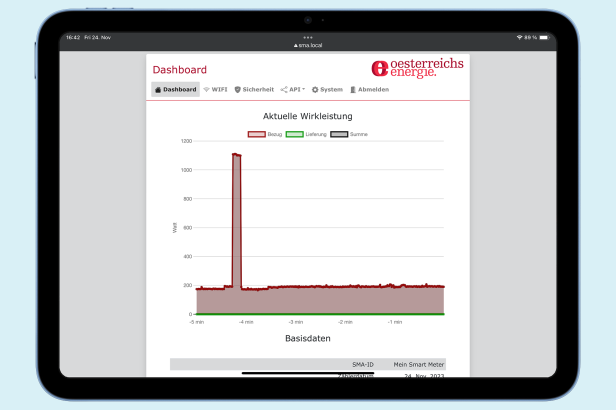Click the house icon beside Dashboard
Screen dimensions: 616x410
158,90
